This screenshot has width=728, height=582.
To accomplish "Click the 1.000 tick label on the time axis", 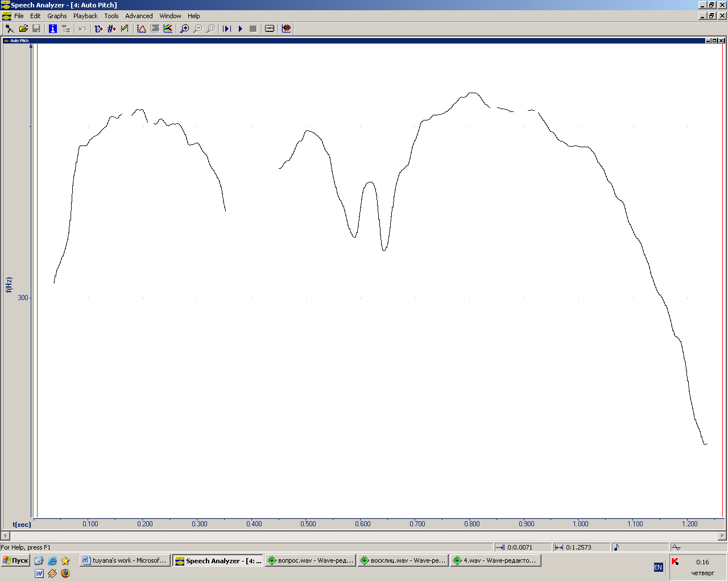I will (x=580, y=524).
